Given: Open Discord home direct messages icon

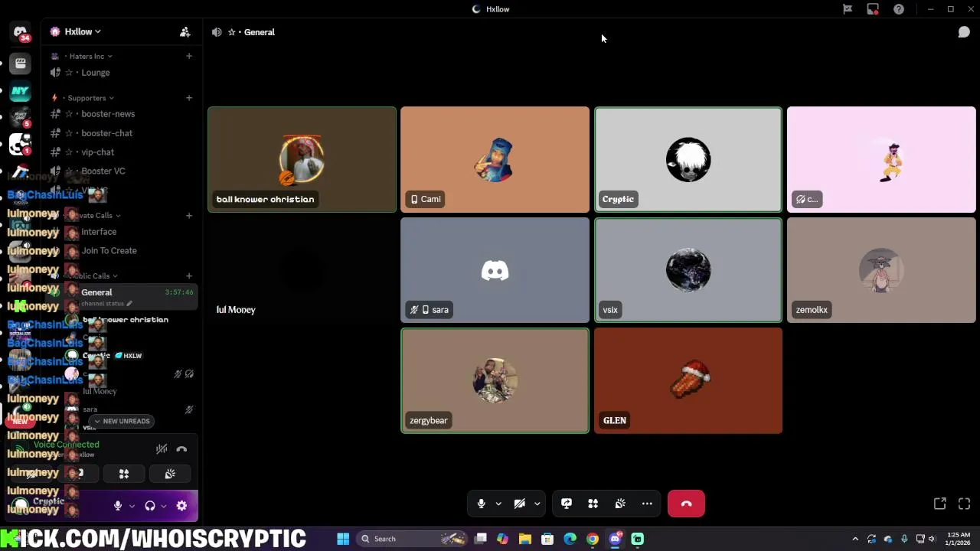Looking at the screenshot, I should click(x=21, y=32).
